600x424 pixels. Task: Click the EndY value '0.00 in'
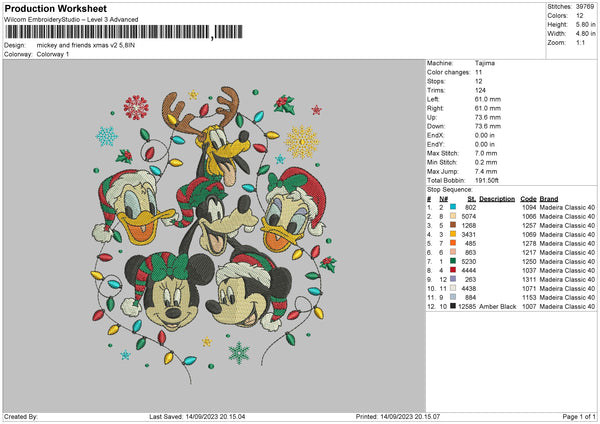484,144
